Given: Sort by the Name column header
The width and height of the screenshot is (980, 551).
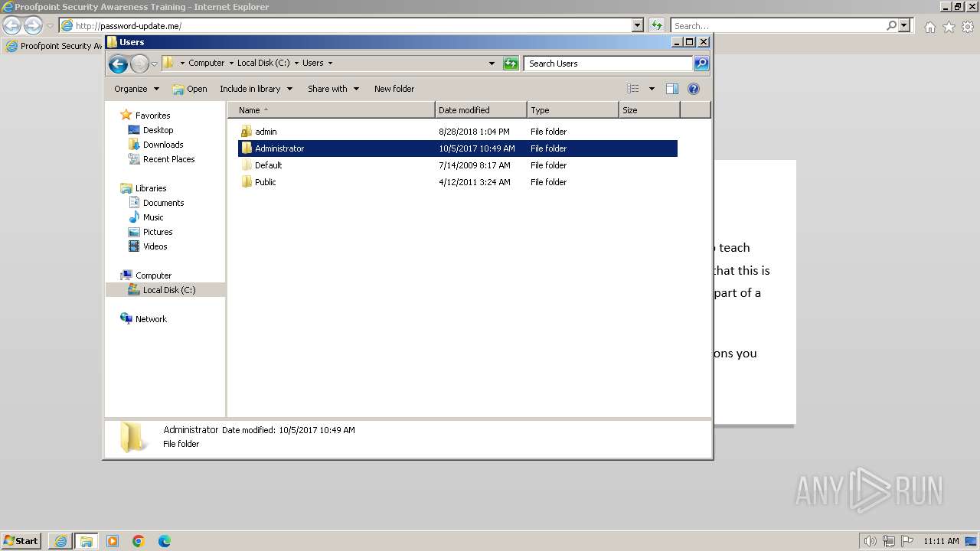Looking at the screenshot, I should 332,110.
